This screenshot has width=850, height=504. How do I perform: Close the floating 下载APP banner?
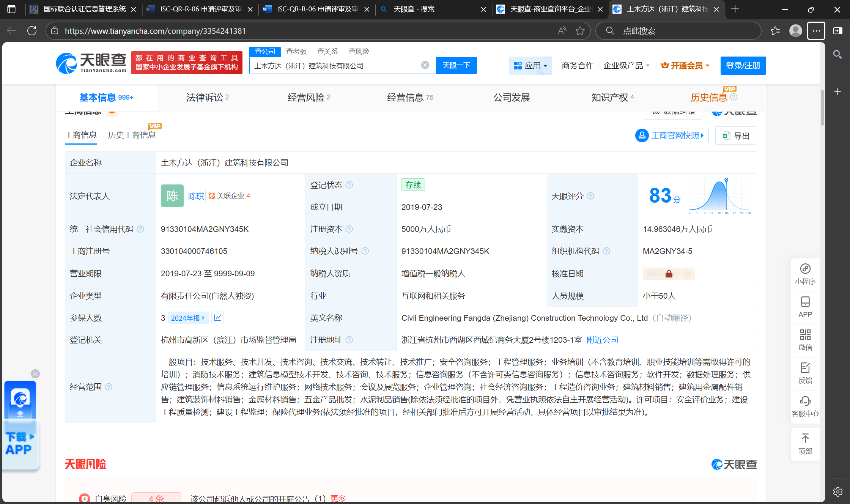35,374
